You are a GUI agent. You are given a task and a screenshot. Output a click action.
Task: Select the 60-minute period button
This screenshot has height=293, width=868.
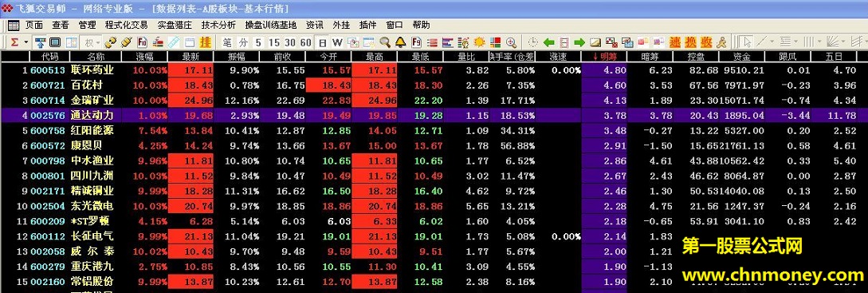(305, 42)
